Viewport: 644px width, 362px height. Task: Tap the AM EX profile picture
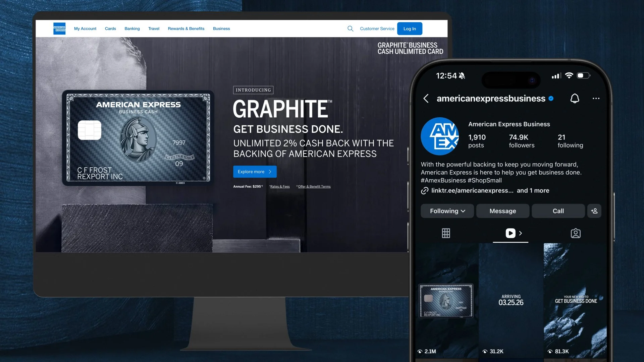click(440, 136)
